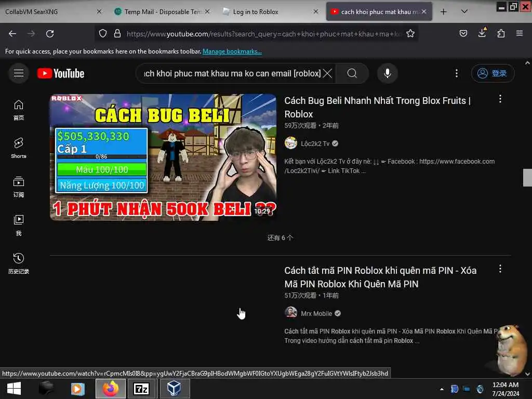Visit the Mrx Mobile channel
This screenshot has height=399, width=532.
[x=316, y=314]
